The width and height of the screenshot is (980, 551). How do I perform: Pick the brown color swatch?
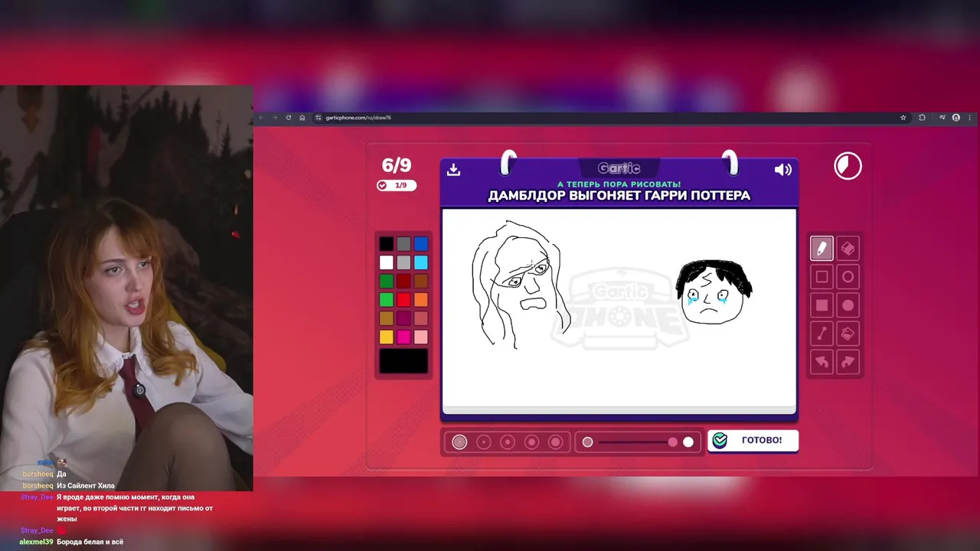click(421, 281)
